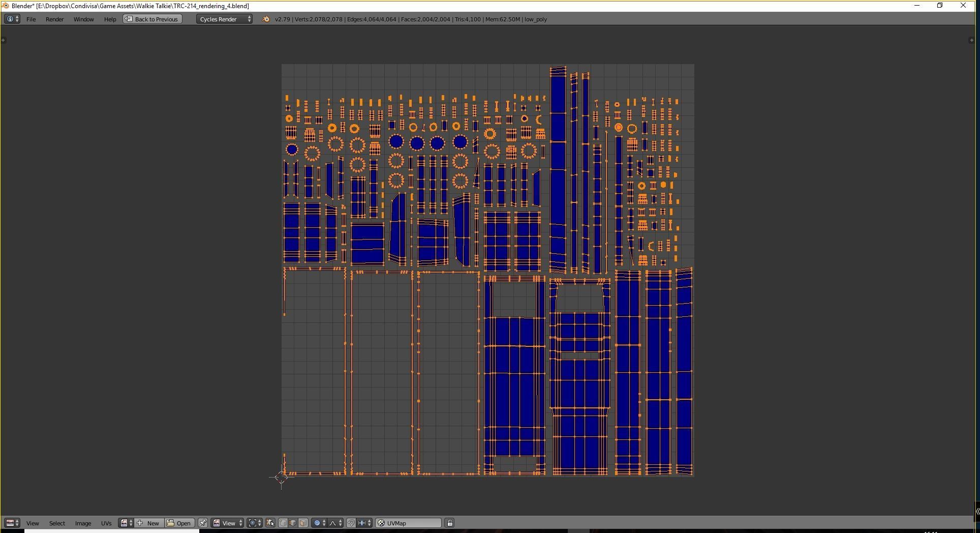
Task: Open the UV/Image editor type selector
Action: 12,523
